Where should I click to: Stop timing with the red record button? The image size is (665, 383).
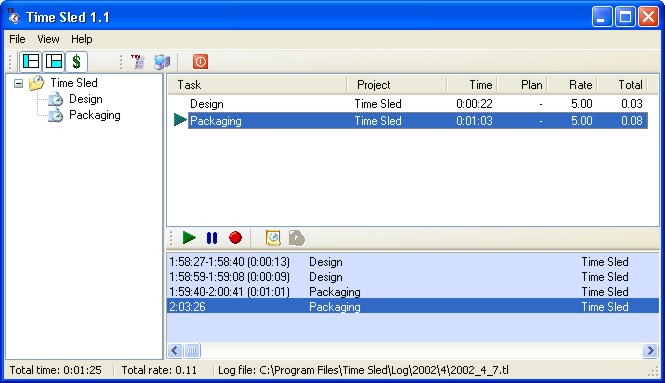(235, 238)
